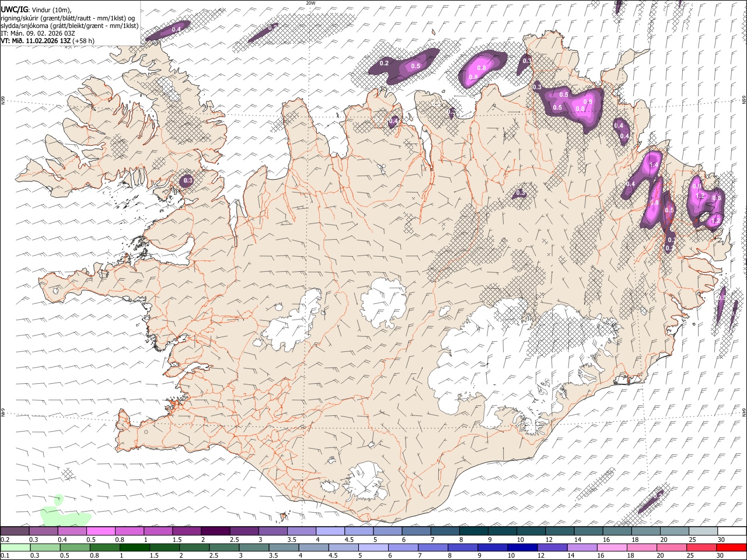Pick the bright pink upper legend swatch 0.5–0.8
This screenshot has height=560, width=747.
click(101, 531)
